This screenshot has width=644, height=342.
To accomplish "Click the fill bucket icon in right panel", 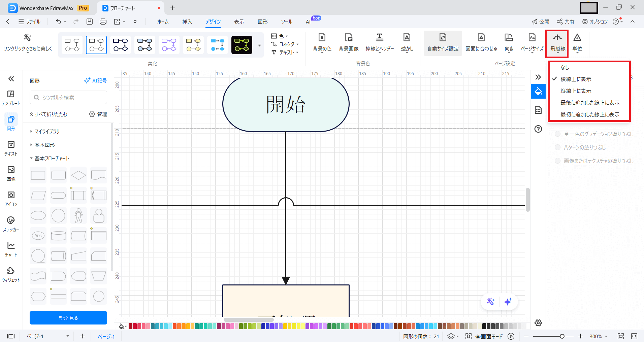I will 538,91.
